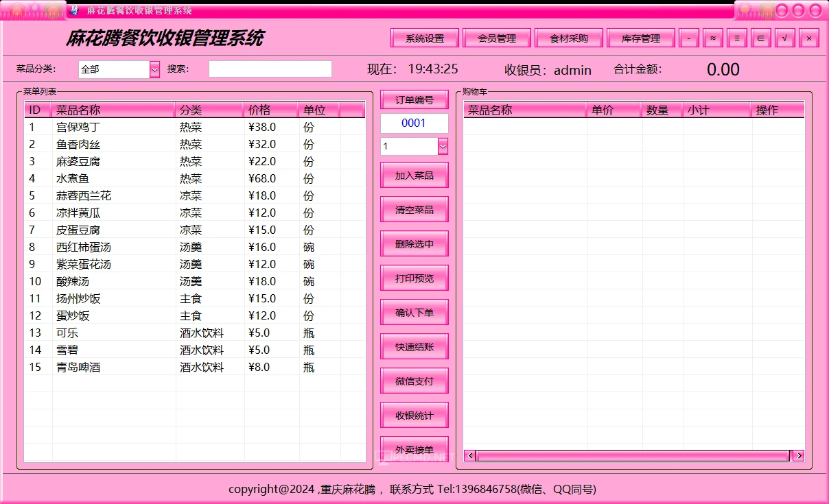Click the search input box next to 搜索
The image size is (829, 504).
coord(270,69)
